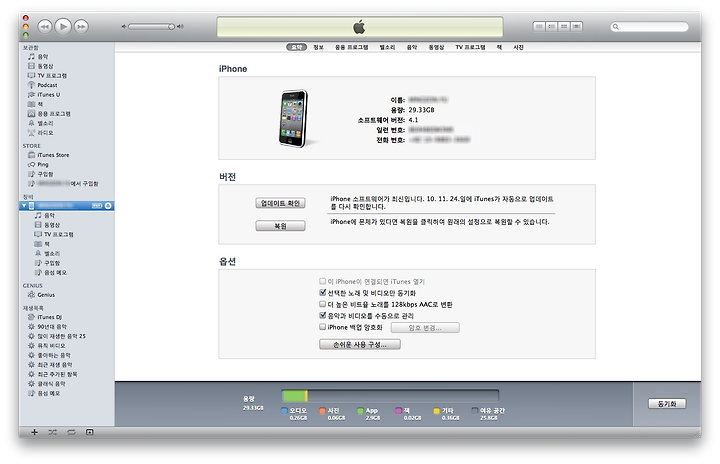Viewport: 720px width, 464px height.
Task: Switch to the 벨소리 tab
Action: click(x=387, y=47)
